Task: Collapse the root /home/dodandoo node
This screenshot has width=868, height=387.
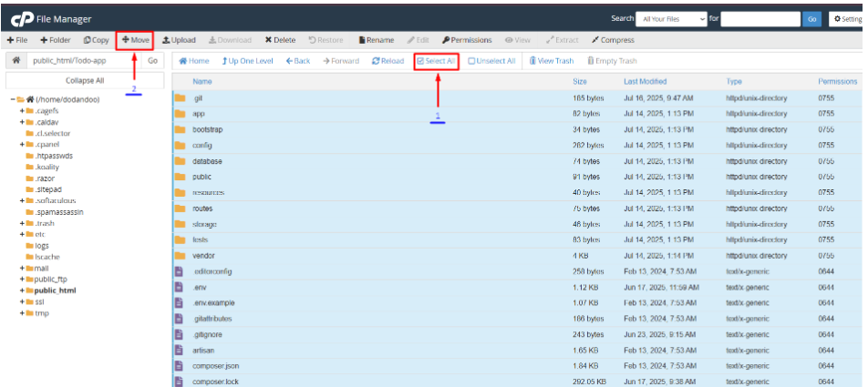Action: 13,99
